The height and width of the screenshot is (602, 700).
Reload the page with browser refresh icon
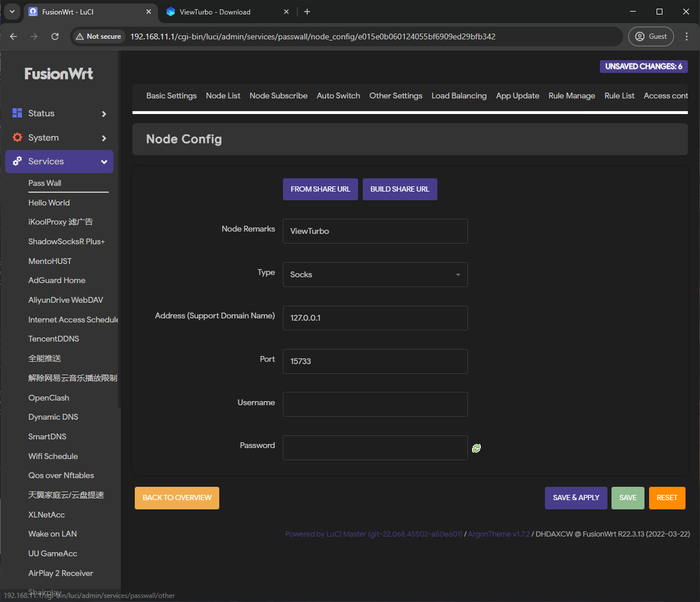click(55, 36)
